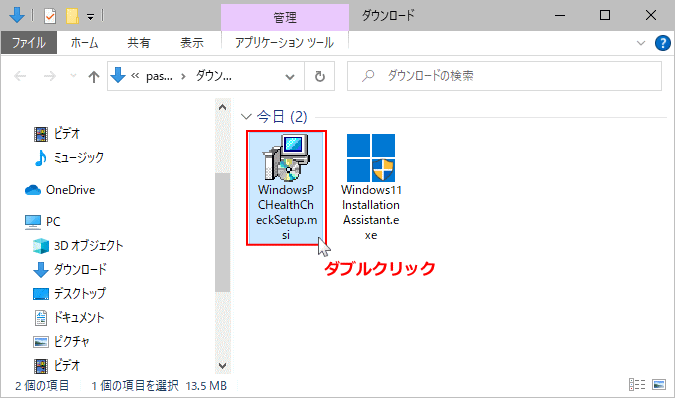
Task: Minimize the ダウンロード window
Action: (x=560, y=15)
